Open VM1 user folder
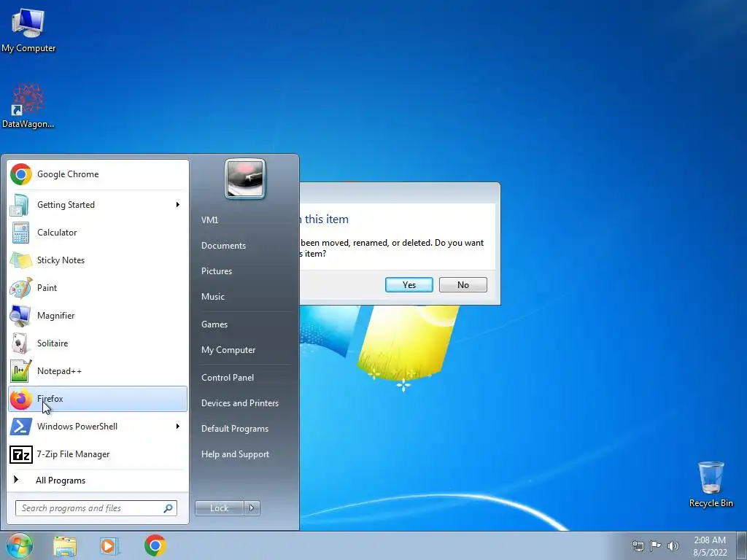Viewport: 747px width, 560px height. [209, 220]
